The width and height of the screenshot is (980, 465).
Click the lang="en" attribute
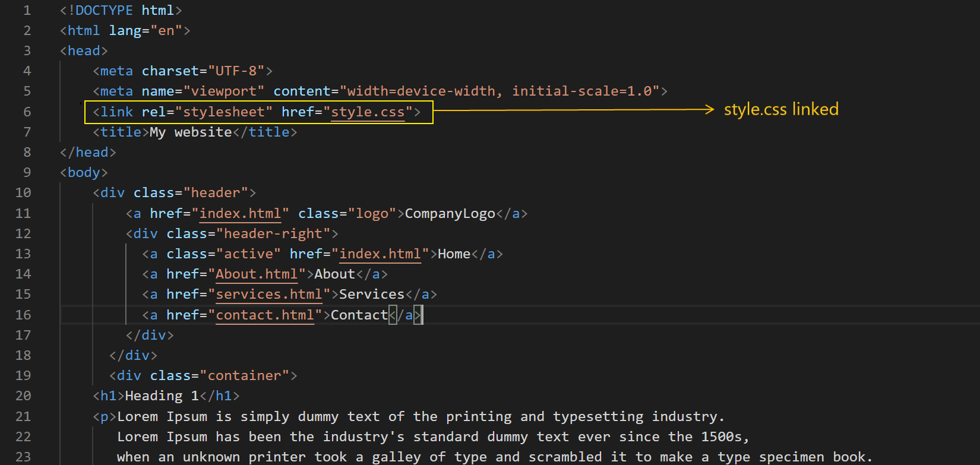click(146, 30)
